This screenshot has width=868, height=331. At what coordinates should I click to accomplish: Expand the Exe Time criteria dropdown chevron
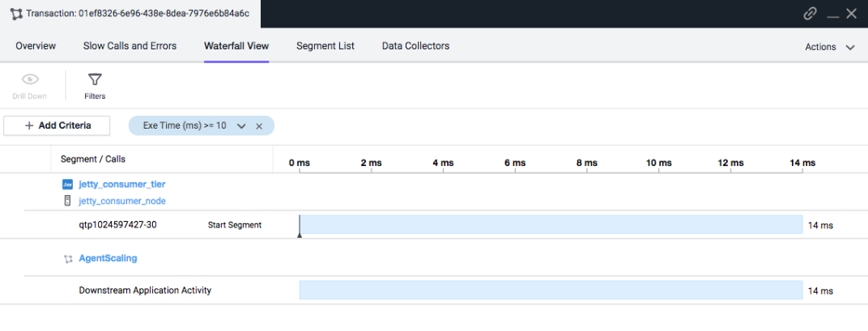coord(240,125)
